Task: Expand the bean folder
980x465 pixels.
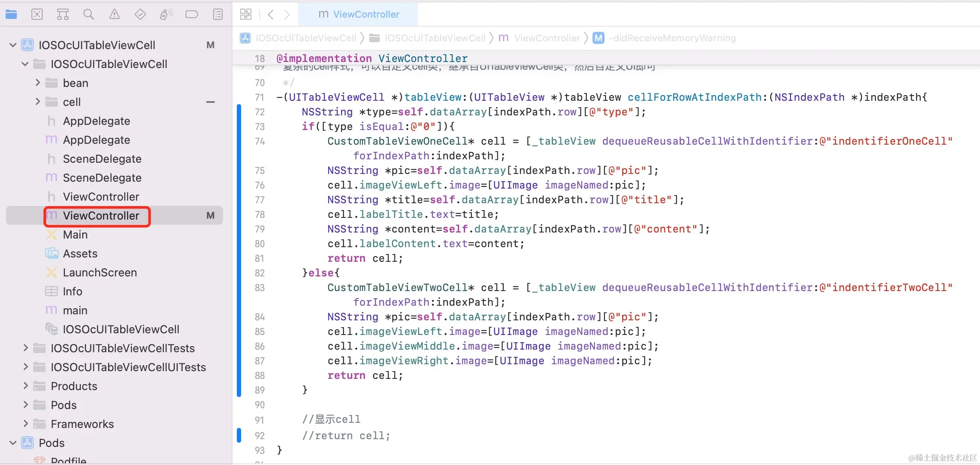Action: click(37, 83)
